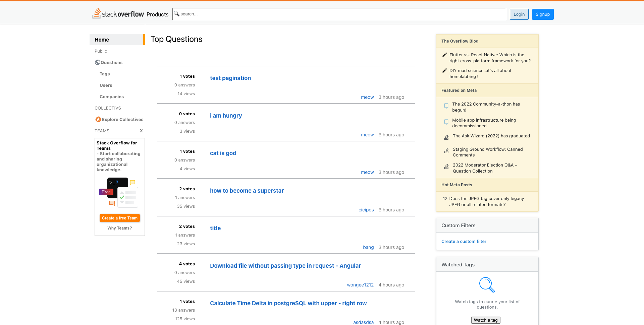Select Home in the sidebar
The width and height of the screenshot is (644, 325).
tap(117, 40)
